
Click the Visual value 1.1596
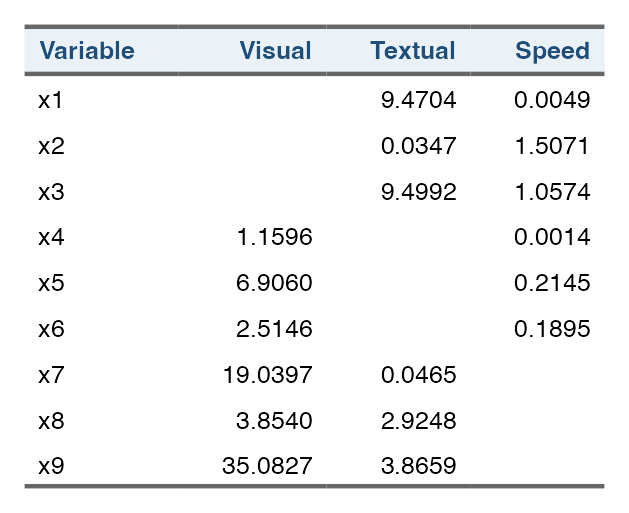tap(274, 237)
